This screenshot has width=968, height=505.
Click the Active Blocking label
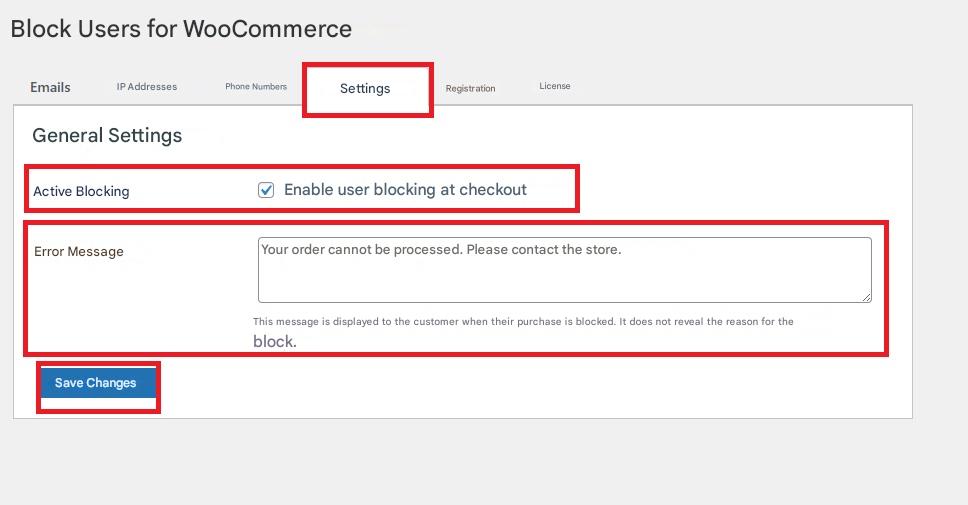tap(81, 191)
